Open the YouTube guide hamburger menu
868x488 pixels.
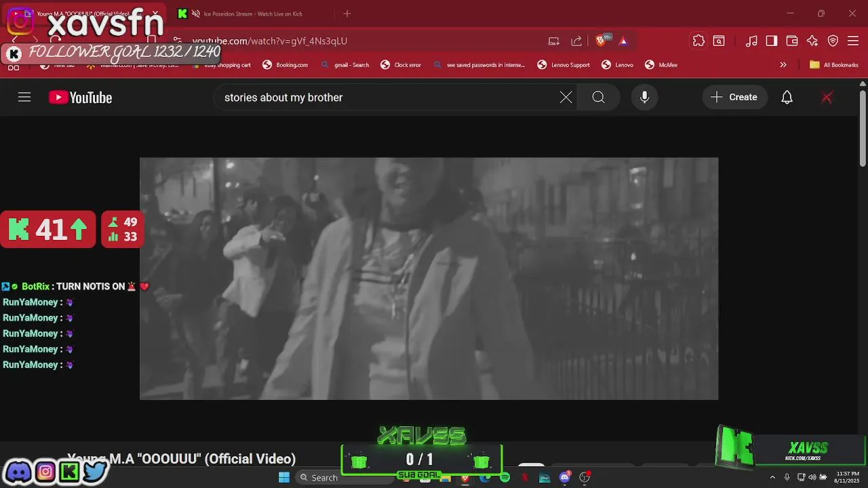(x=24, y=98)
